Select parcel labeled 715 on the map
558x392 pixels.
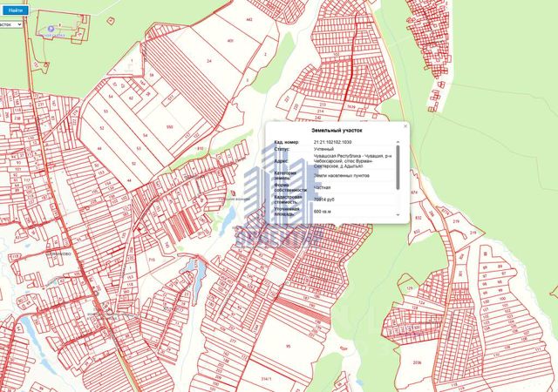point(152,260)
